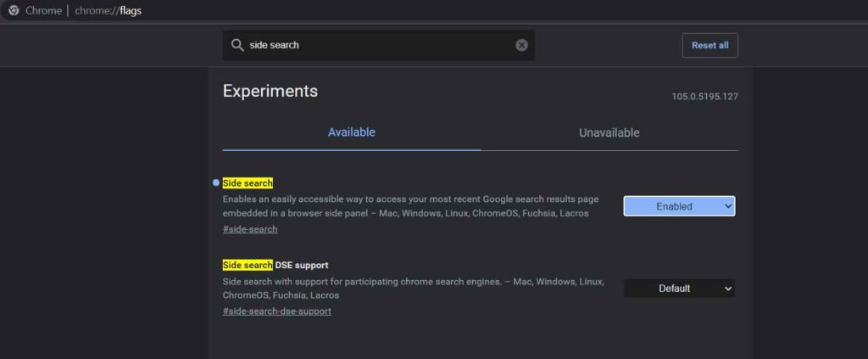Switch to the Available tab

click(x=352, y=132)
